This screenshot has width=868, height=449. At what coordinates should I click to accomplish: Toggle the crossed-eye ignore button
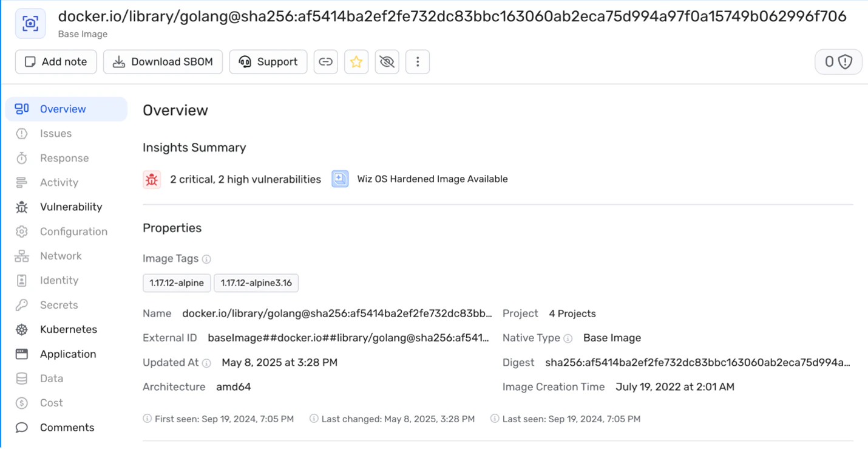click(387, 61)
